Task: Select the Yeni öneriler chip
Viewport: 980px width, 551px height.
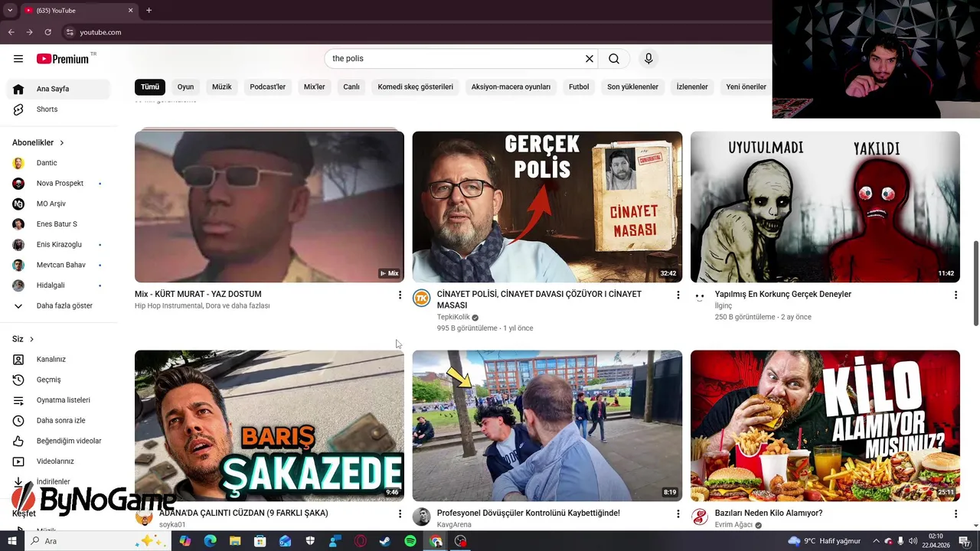Action: point(746,87)
